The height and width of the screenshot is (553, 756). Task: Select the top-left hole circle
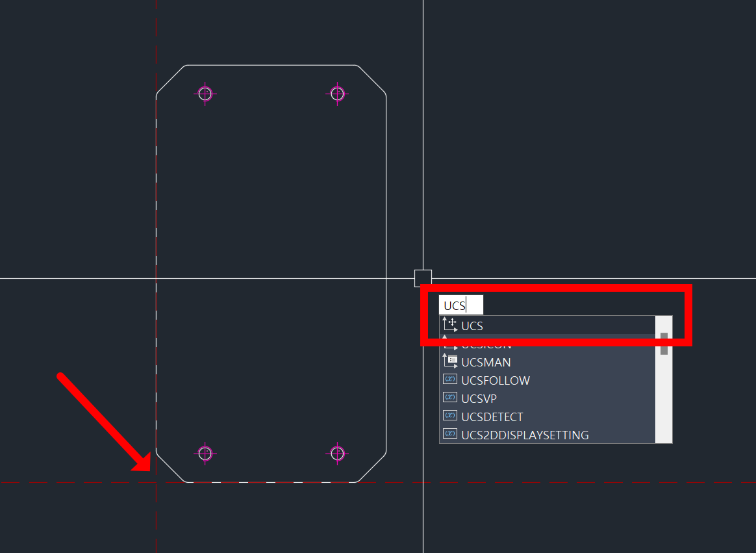point(205,94)
